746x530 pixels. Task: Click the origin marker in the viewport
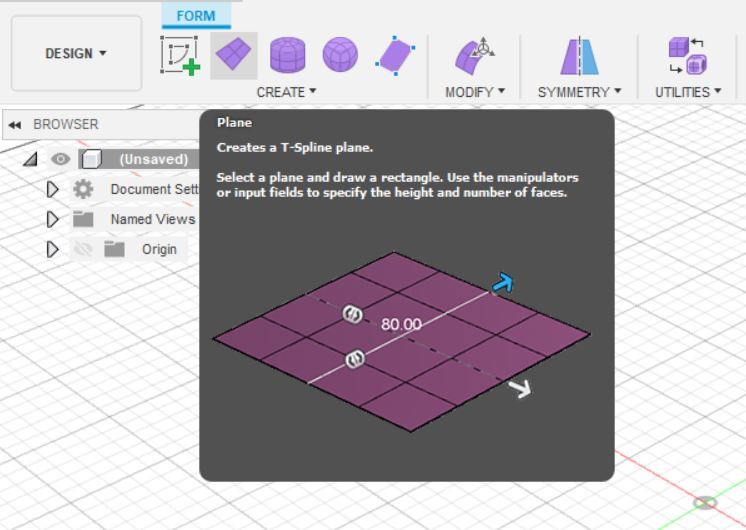(705, 502)
